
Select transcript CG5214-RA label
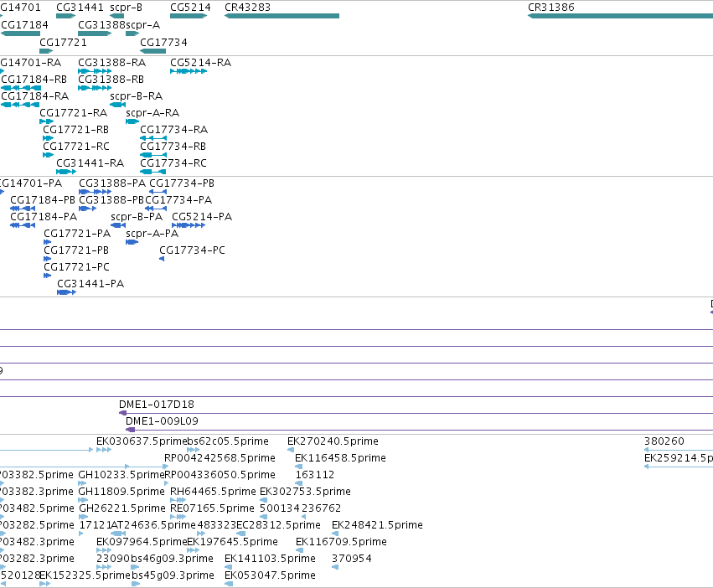tap(200, 62)
